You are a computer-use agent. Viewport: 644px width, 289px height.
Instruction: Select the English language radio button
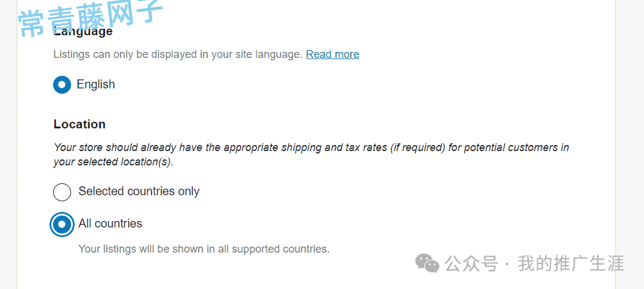(62, 85)
